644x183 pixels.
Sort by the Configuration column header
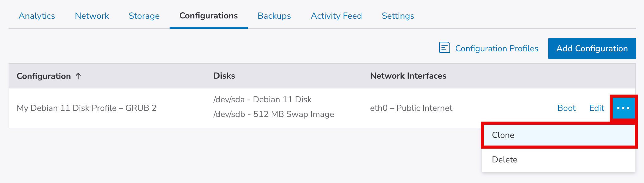[x=44, y=76]
